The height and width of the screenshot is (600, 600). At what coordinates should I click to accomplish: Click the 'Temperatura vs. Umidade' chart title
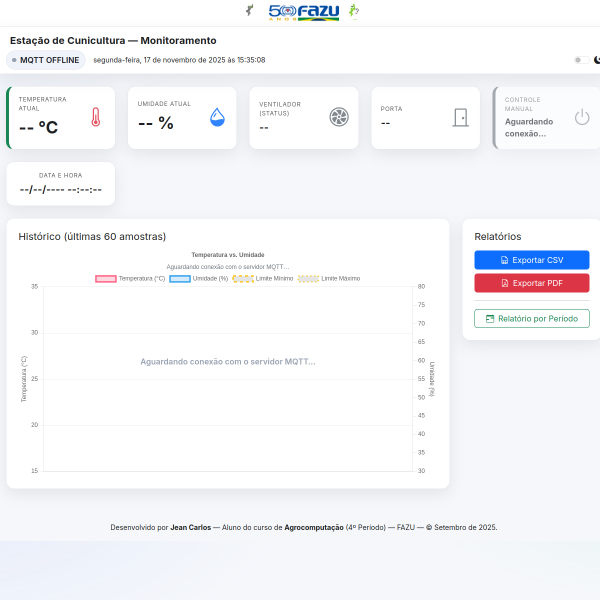(228, 255)
